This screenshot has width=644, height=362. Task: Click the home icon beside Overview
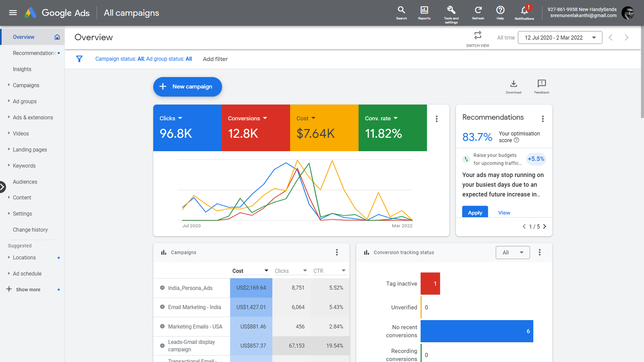[x=57, y=37]
